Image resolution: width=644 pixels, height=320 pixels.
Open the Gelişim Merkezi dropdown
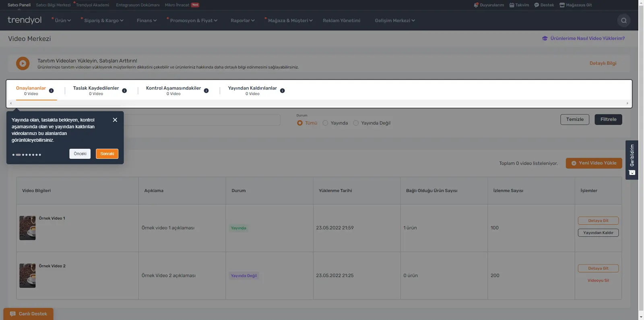pos(395,21)
